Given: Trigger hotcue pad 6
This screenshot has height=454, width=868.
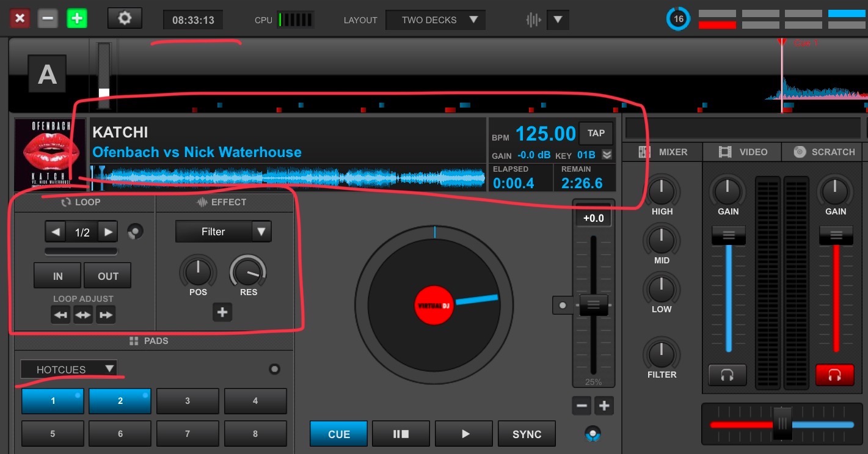Looking at the screenshot, I should 120,433.
